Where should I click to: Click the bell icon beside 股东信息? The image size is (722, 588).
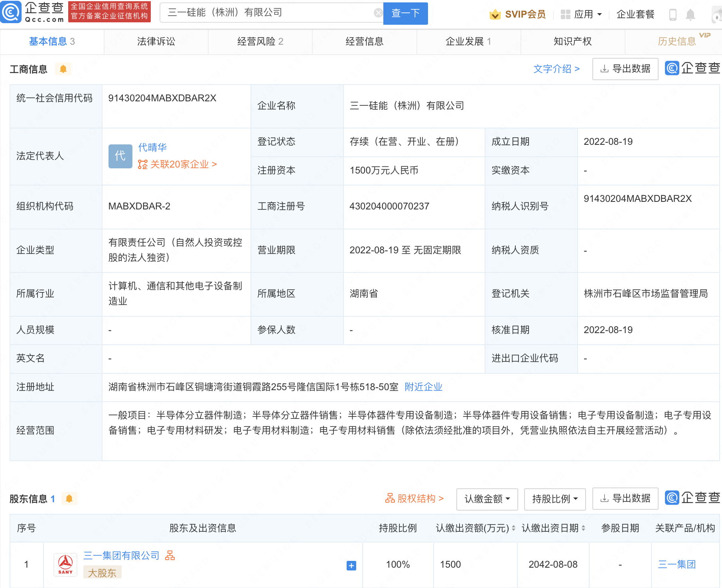(69, 499)
